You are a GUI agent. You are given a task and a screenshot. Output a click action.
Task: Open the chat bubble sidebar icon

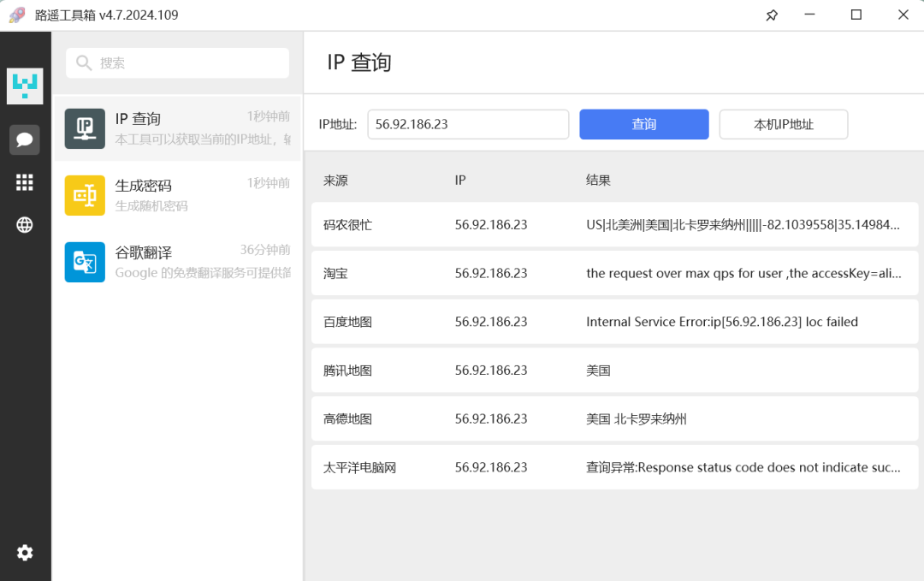(x=25, y=139)
